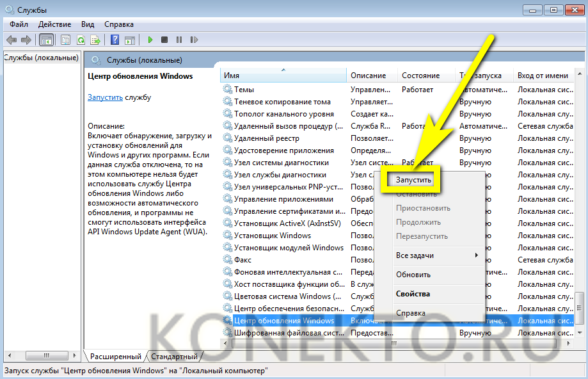
Task: Choose Свойства in the context menu
Action: (x=413, y=294)
